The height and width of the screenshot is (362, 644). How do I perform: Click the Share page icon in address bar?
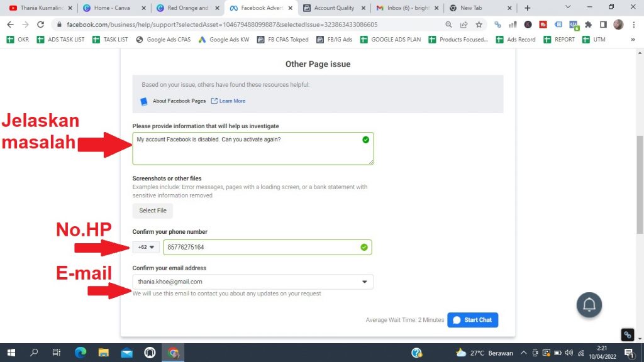coord(464,25)
